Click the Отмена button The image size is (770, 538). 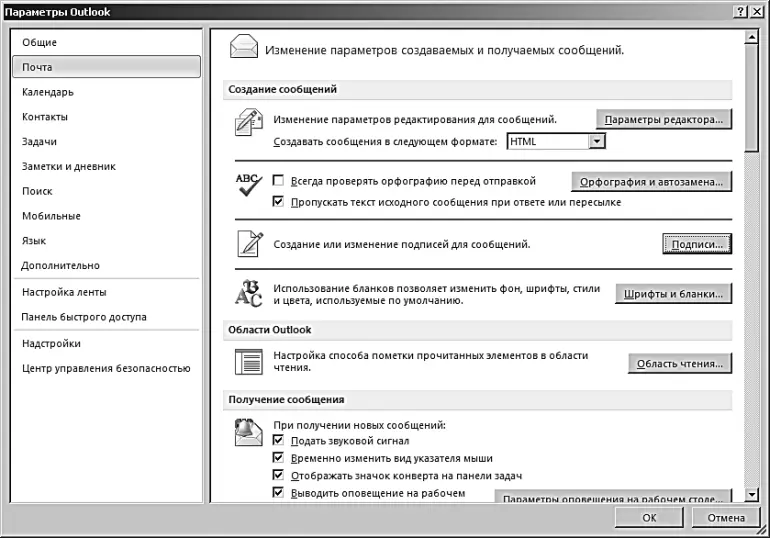coord(726,517)
